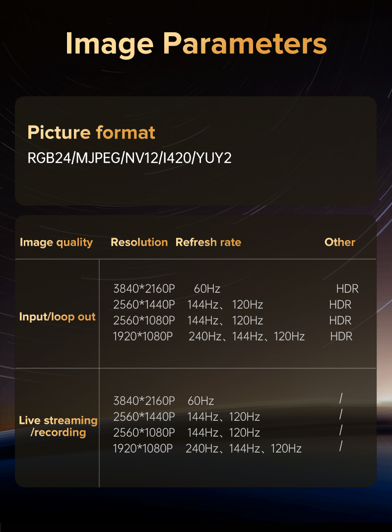Click 1920*1080P in the Input/loop out section
This screenshot has width=392, height=532.
[x=142, y=336]
